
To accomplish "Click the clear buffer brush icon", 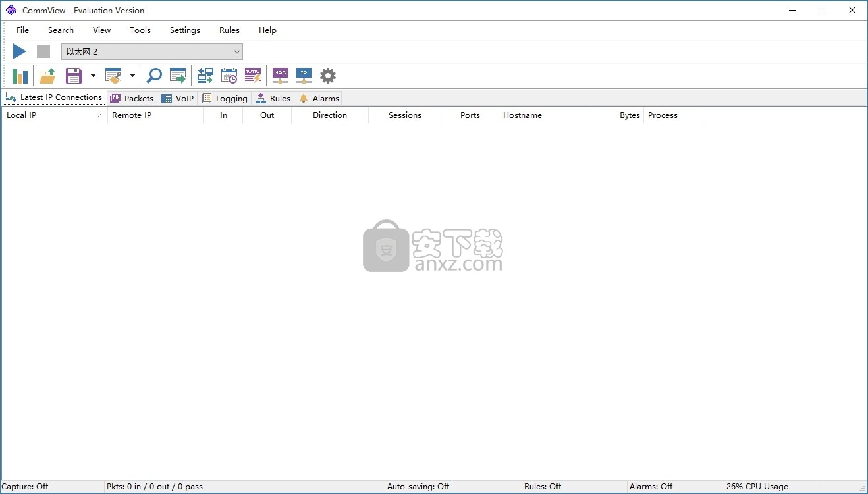I will [113, 76].
